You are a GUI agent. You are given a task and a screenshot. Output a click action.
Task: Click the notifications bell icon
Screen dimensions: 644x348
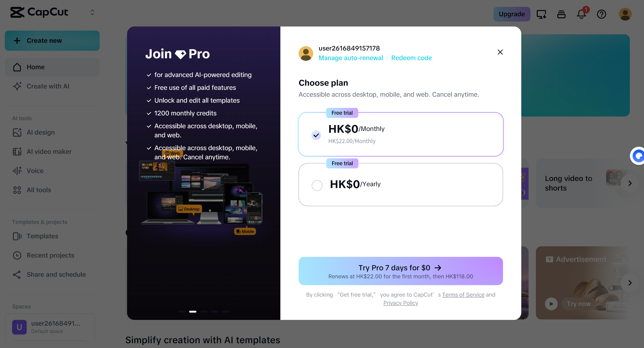[581, 14]
